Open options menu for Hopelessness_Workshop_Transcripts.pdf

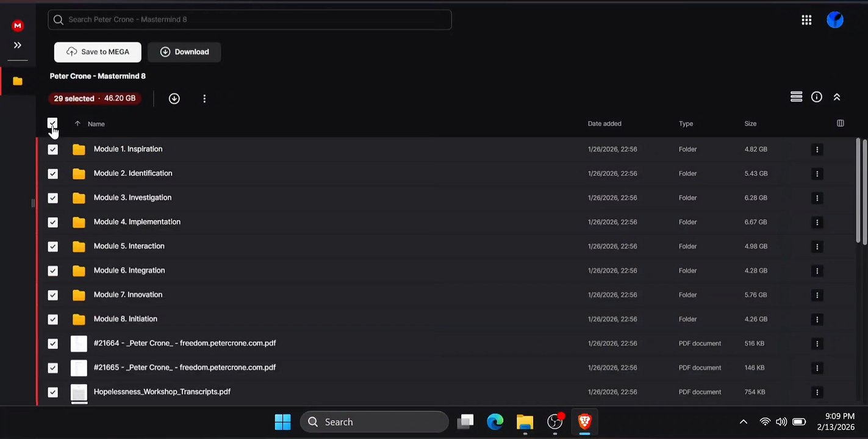[x=817, y=392]
